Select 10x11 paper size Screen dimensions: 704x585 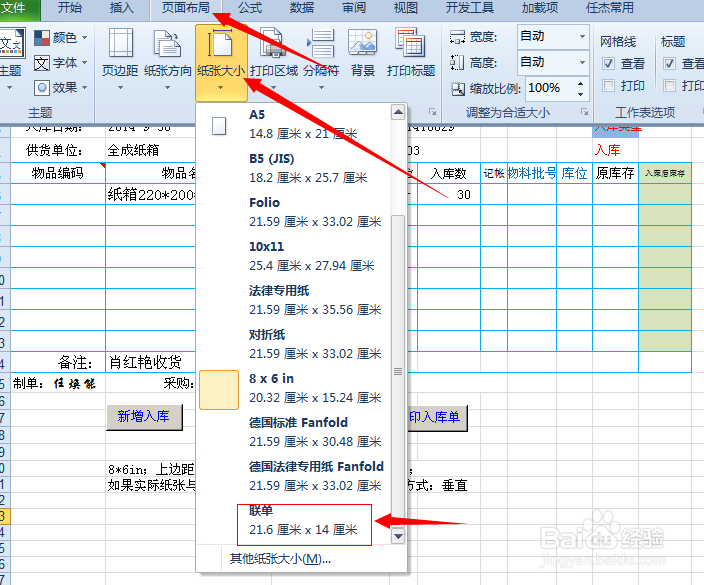point(294,256)
